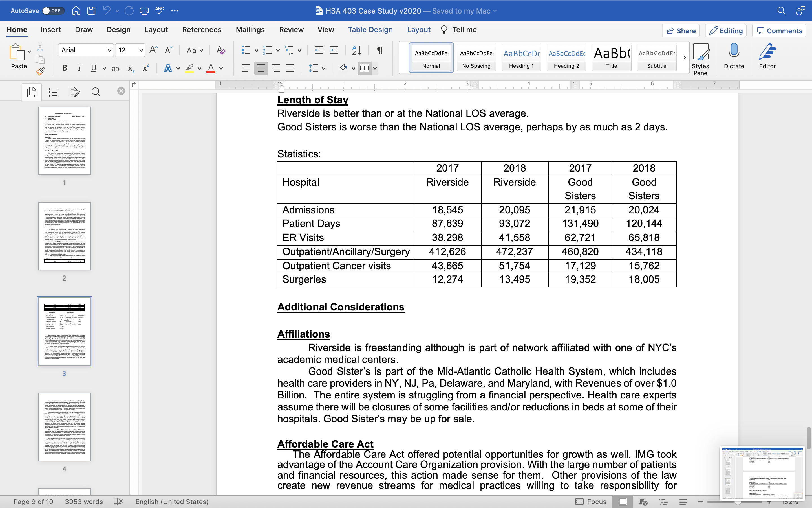Justify the paragraph text

click(290, 68)
